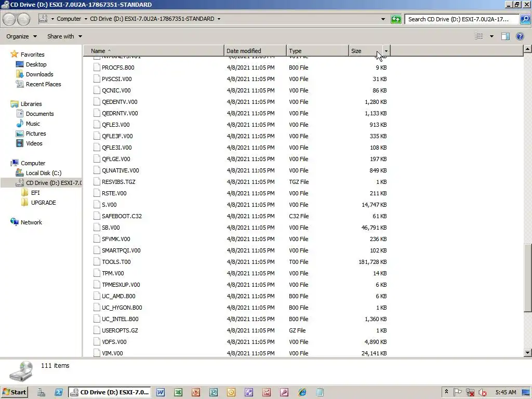Open Recent Places in Favorites
The width and height of the screenshot is (532, 399).
44,84
